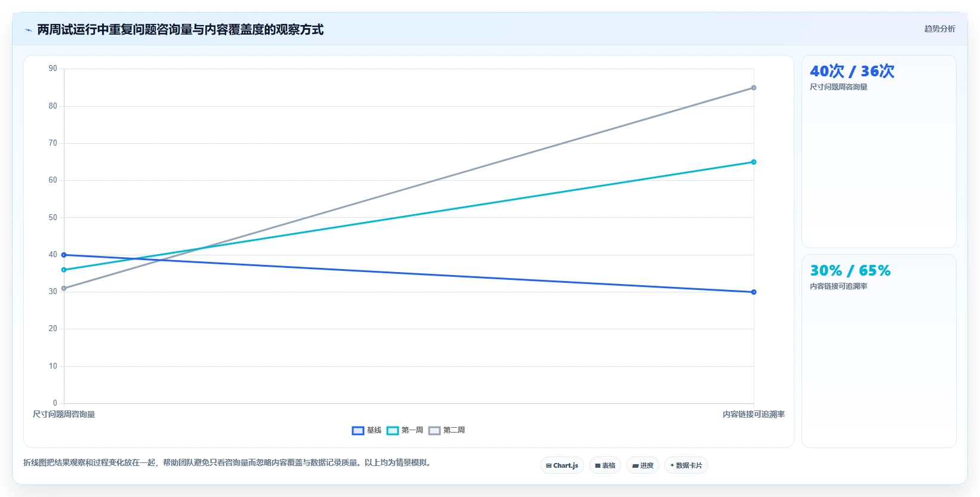Click the y-axis value 50
The width and height of the screenshot is (980, 497).
[53, 218]
